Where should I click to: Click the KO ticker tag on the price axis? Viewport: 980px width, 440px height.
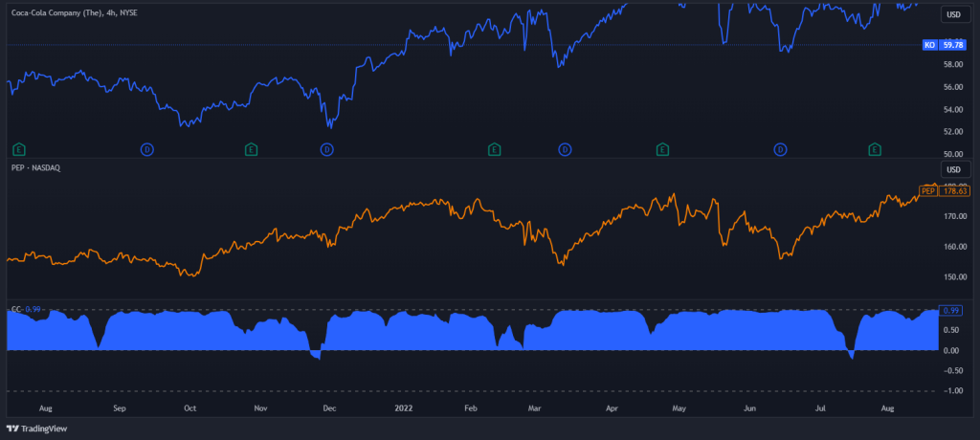click(929, 45)
